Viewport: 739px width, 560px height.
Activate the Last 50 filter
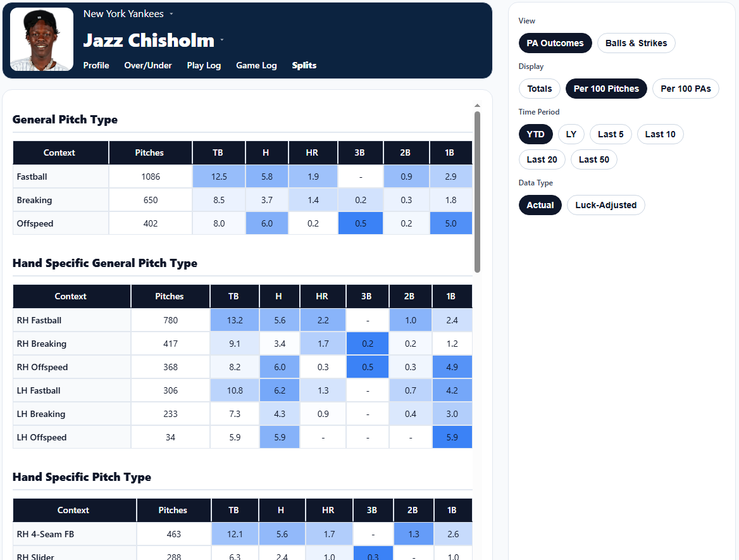coord(593,159)
